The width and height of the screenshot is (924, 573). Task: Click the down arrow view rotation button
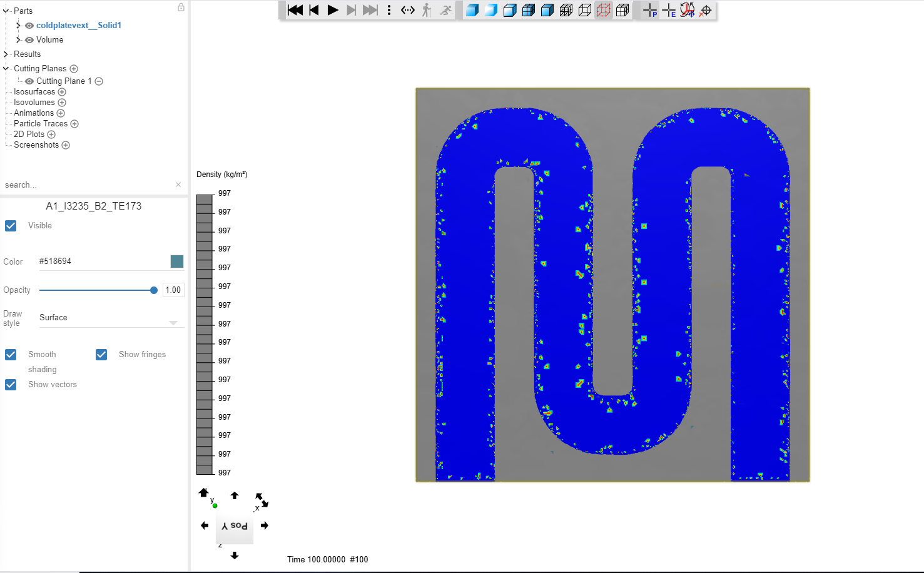(235, 555)
